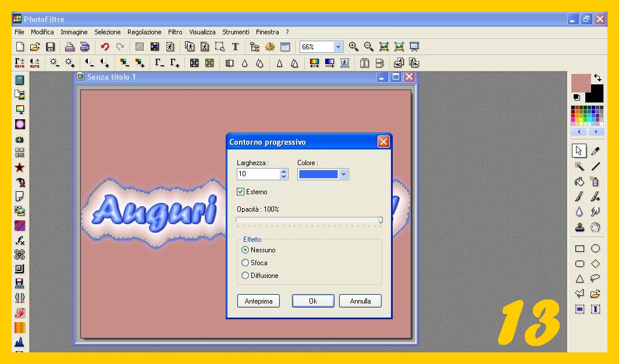Open the Filtro menu
Viewport: 619px width, 364px height.
point(175,33)
